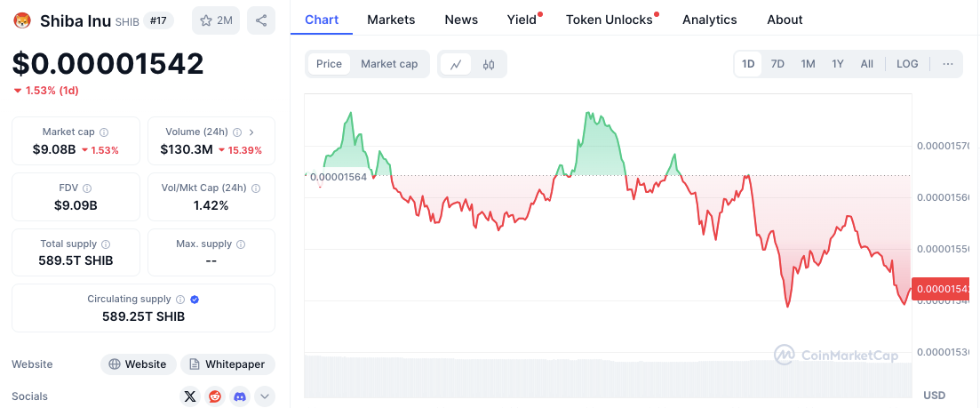
Task: Expand Volume (24h) details arrow
Action: pos(251,132)
